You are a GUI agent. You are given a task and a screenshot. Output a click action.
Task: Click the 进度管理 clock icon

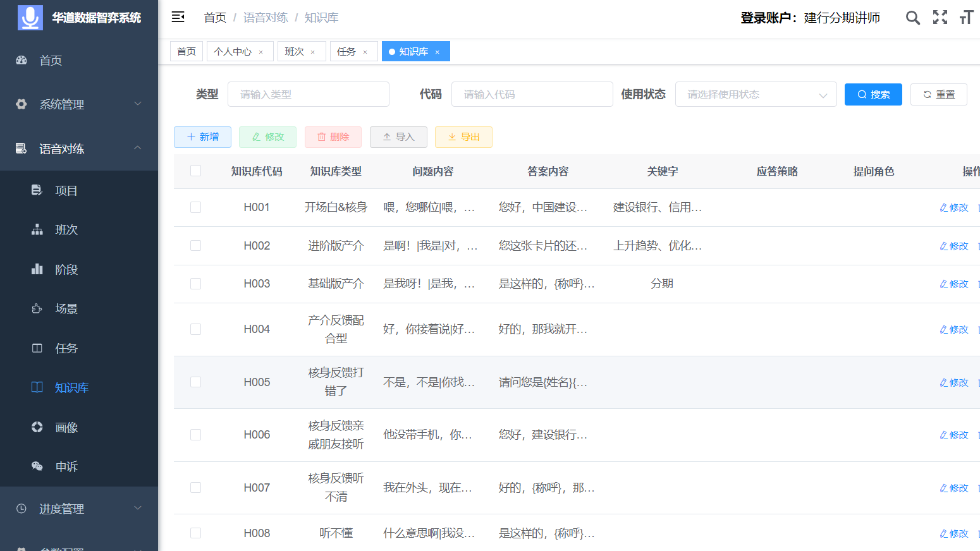(21, 509)
